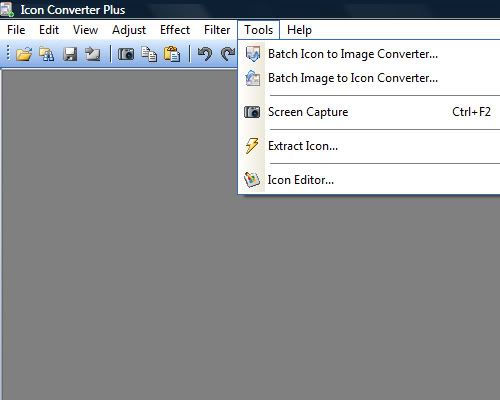Screen dimensions: 500x400
Task: Open the Help menu
Action: [x=299, y=30]
